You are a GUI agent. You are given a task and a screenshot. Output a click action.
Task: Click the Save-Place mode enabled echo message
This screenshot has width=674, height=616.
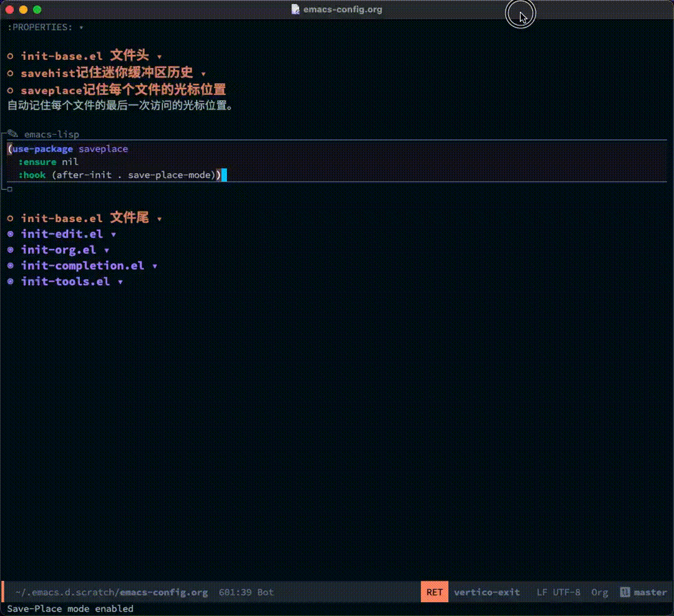[70, 609]
